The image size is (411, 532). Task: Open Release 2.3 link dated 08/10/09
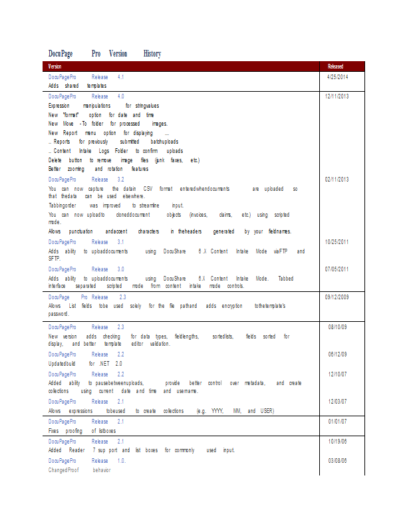(x=86, y=327)
